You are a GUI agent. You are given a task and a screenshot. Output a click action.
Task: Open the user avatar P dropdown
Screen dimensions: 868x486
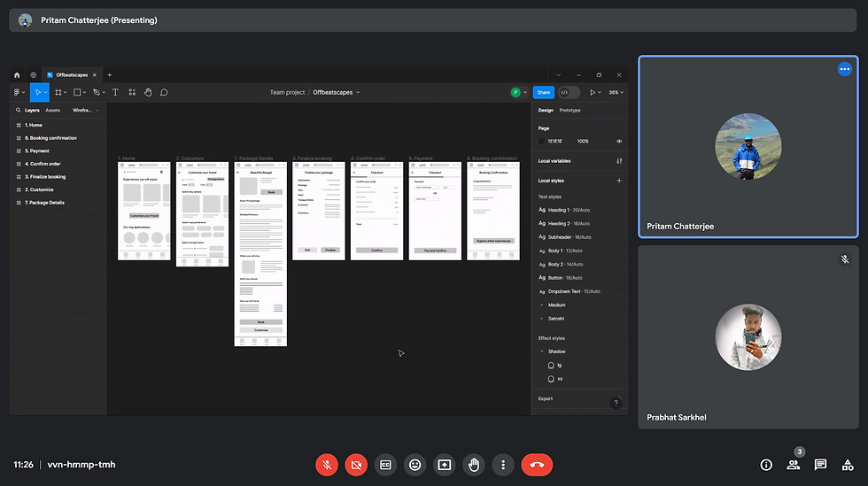click(x=519, y=92)
